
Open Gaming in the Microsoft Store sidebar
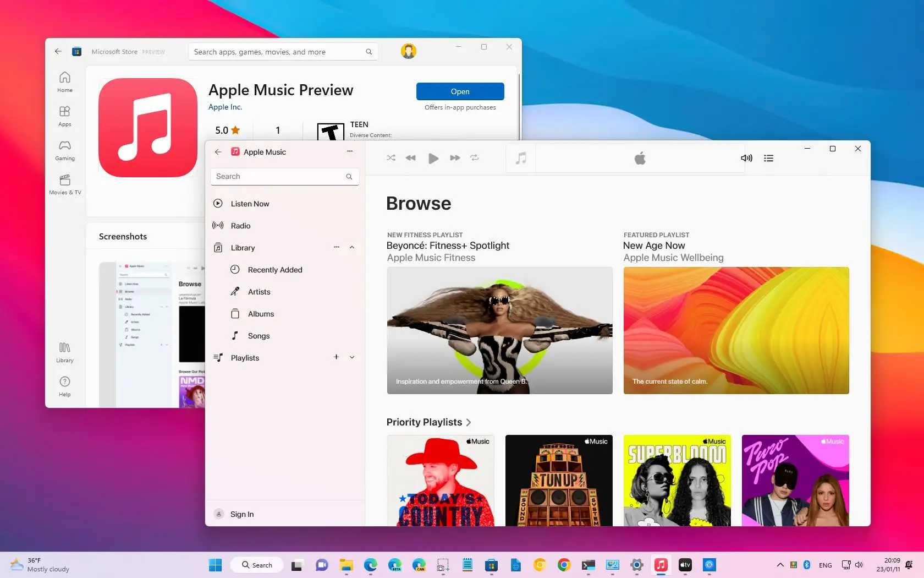(64, 150)
